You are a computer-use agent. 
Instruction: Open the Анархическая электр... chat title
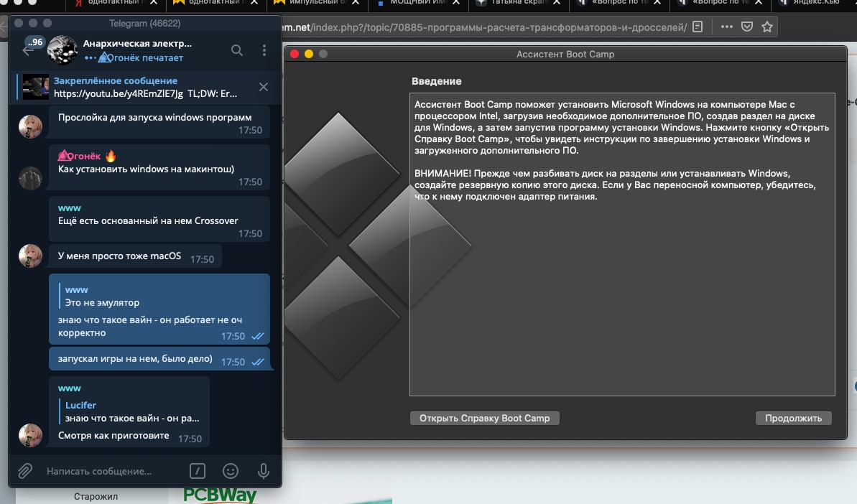click(137, 43)
